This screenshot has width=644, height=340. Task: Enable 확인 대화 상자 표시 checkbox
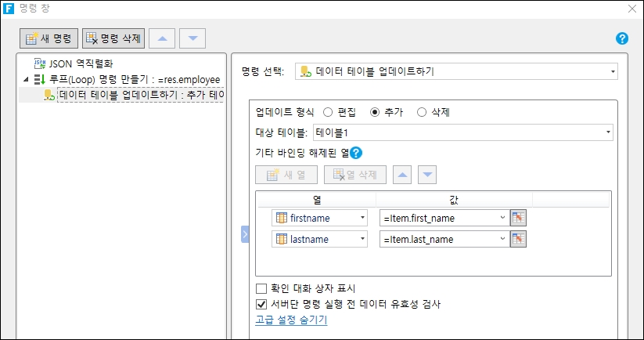[x=261, y=289]
